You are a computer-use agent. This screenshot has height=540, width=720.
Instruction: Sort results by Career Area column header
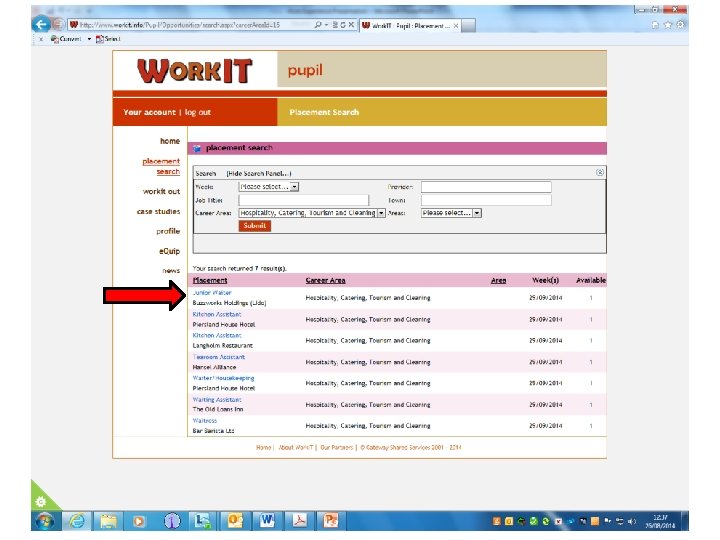pos(326,280)
